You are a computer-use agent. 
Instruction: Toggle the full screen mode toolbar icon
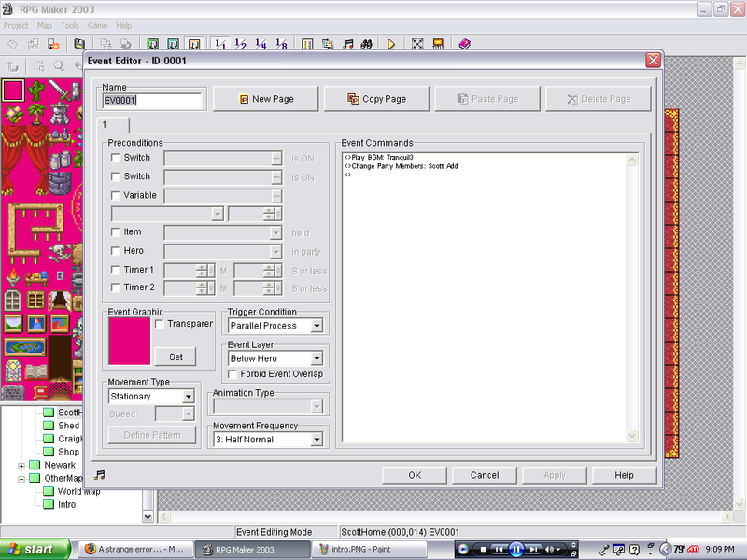coord(417,44)
